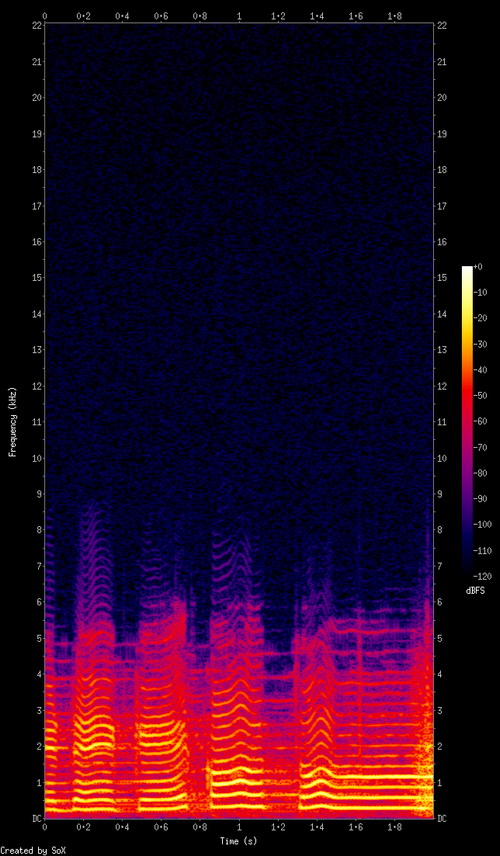Image resolution: width=500 pixels, height=856 pixels.
Task: Click '0.2' on the top time axis
Action: (84, 17)
